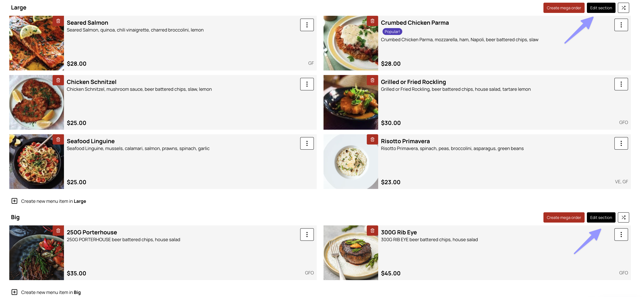Click trash icon on Risotto Primavera image
Image resolution: width=644 pixels, height=297 pixels.
pyautogui.click(x=372, y=139)
